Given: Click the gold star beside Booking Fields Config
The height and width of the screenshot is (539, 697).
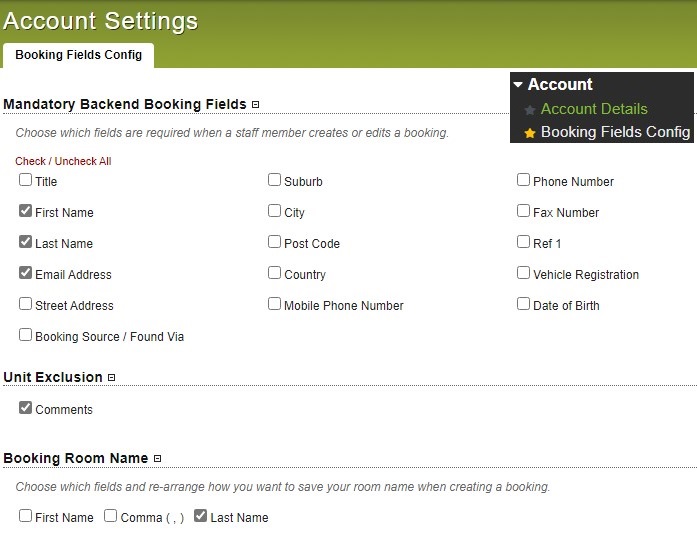Looking at the screenshot, I should [x=529, y=133].
